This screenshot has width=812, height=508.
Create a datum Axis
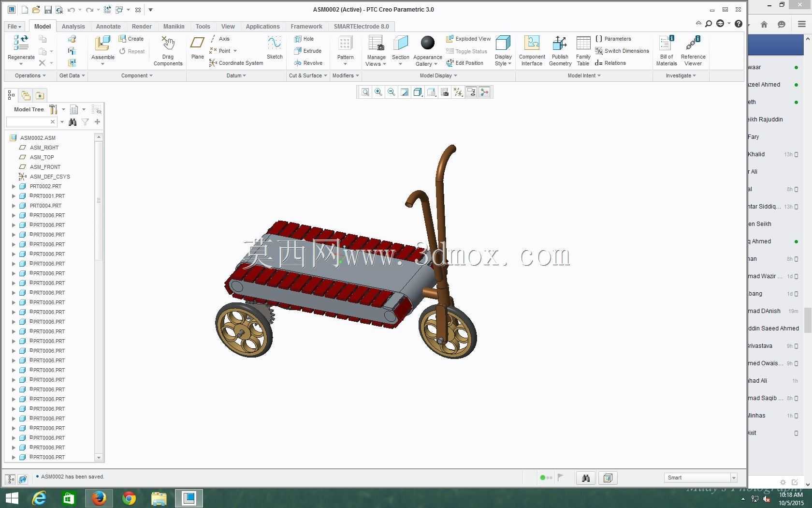pyautogui.click(x=220, y=39)
